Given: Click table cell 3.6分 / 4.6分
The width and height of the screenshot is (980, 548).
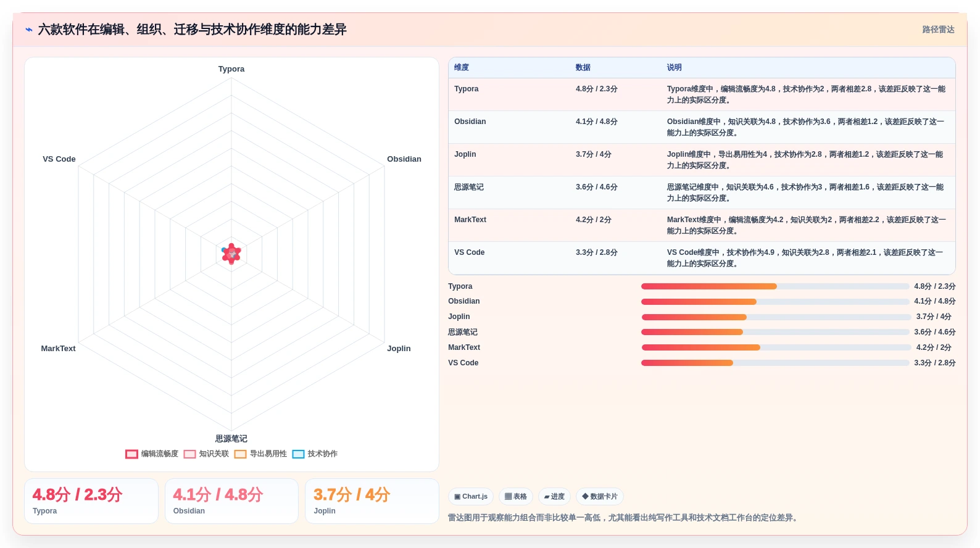Looking at the screenshot, I should click(x=597, y=187).
